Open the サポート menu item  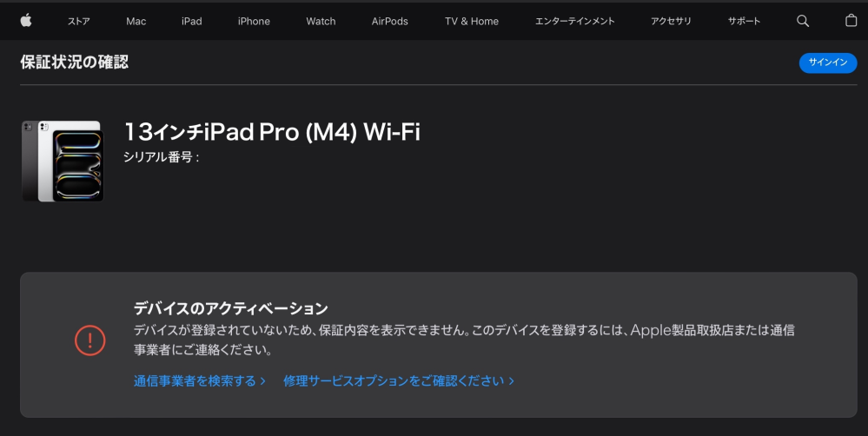[x=744, y=21]
